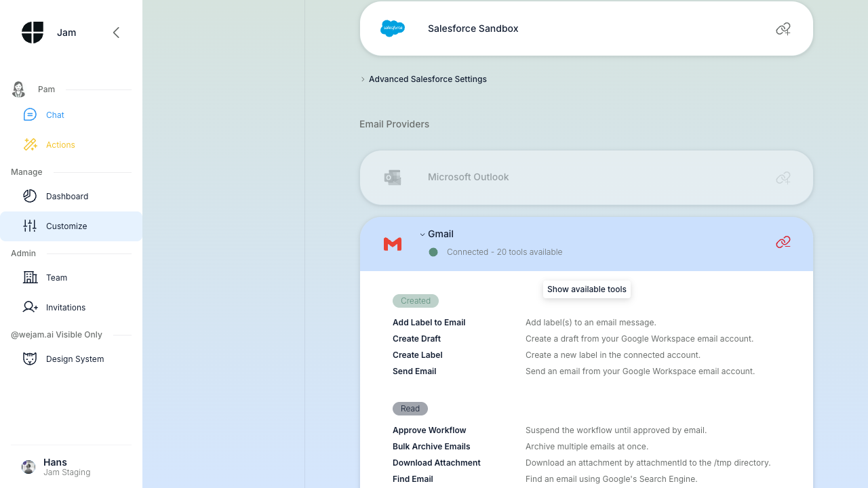Navigate to Invitations
Image resolution: width=868 pixels, height=488 pixels.
(x=71, y=307)
